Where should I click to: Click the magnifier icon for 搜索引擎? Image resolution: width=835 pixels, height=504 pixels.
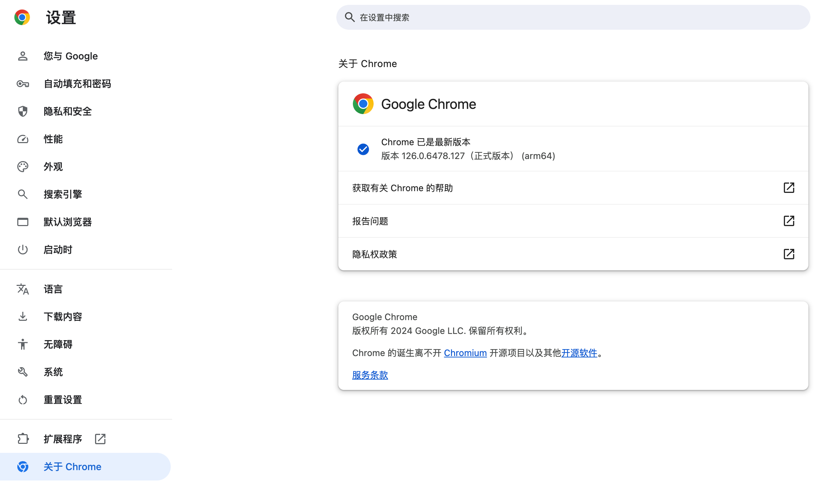tap(23, 194)
